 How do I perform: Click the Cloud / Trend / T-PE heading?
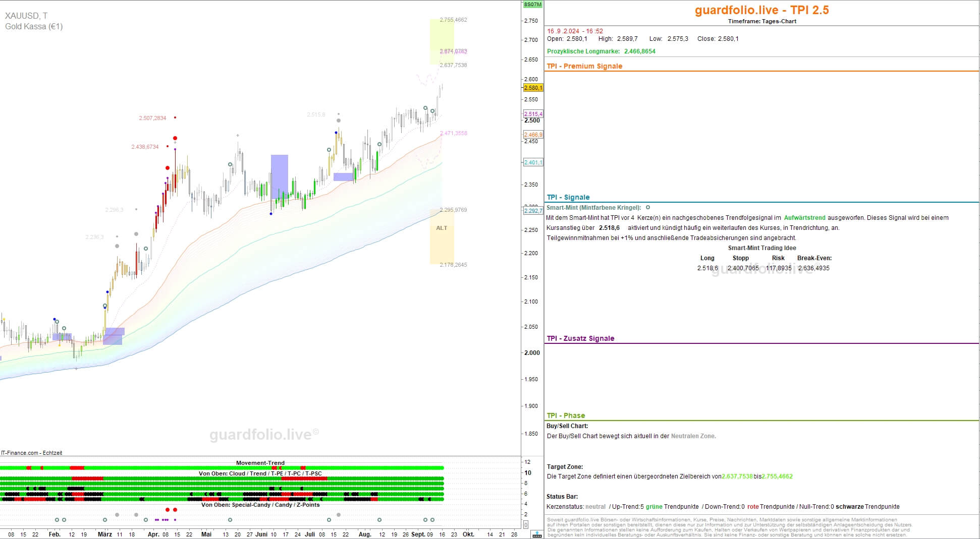click(260, 473)
